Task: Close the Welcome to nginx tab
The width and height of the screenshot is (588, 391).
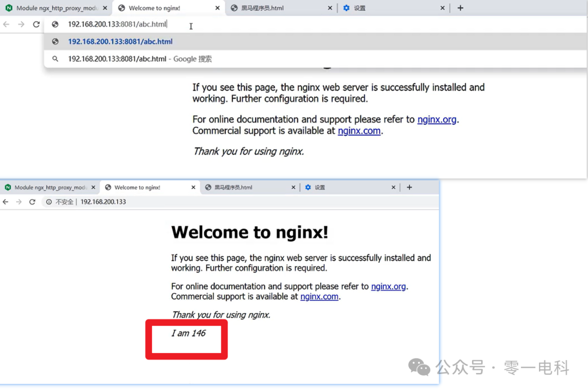Action: [217, 8]
